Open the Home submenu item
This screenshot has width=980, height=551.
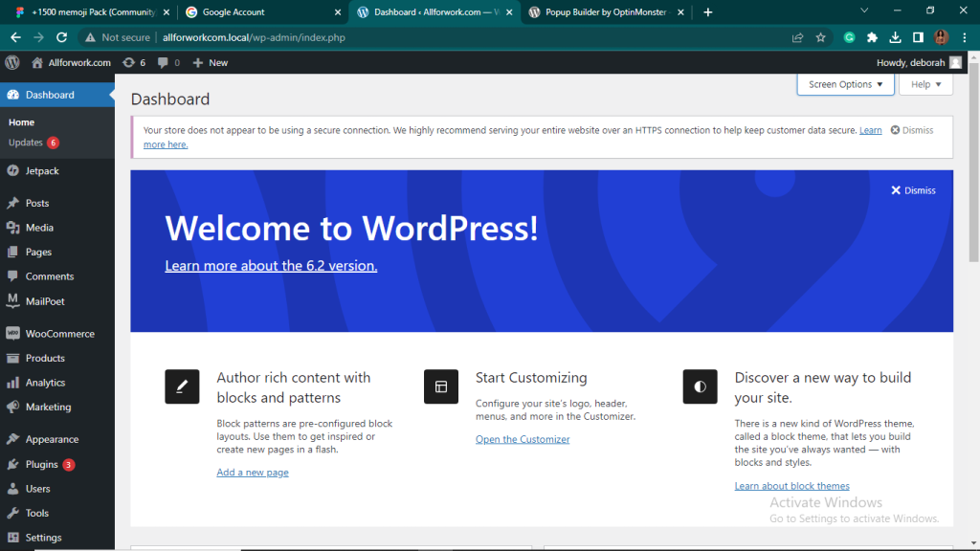[21, 122]
